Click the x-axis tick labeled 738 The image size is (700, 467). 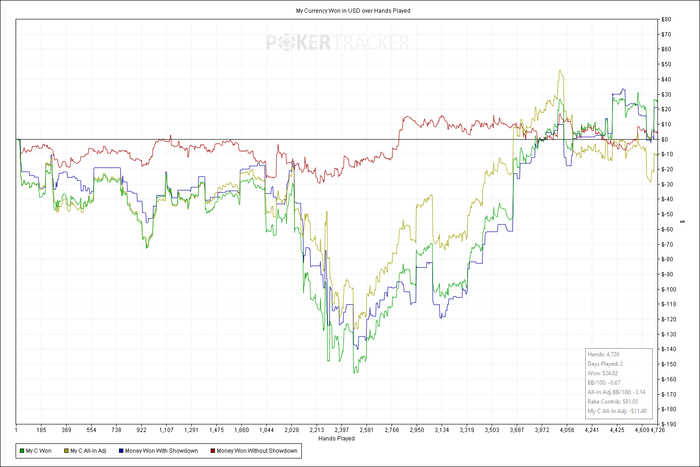pyautogui.click(x=116, y=430)
